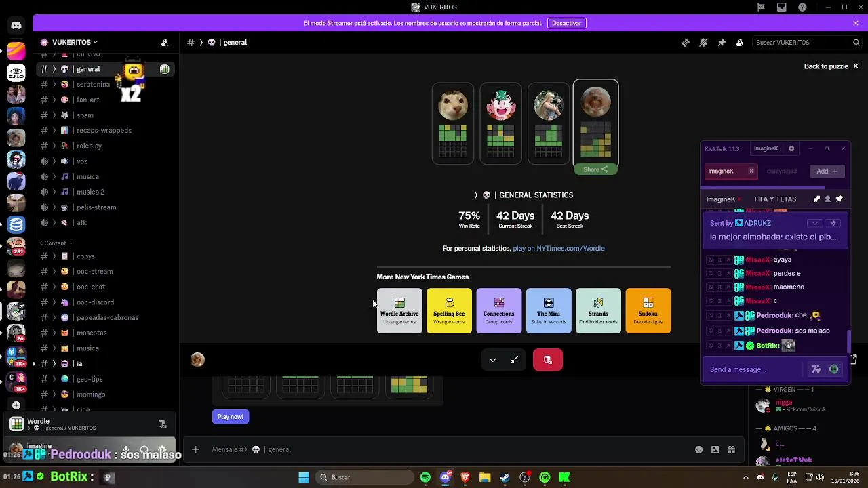This screenshot has width=868, height=488.
Task: Open Connections game card
Action: (499, 311)
